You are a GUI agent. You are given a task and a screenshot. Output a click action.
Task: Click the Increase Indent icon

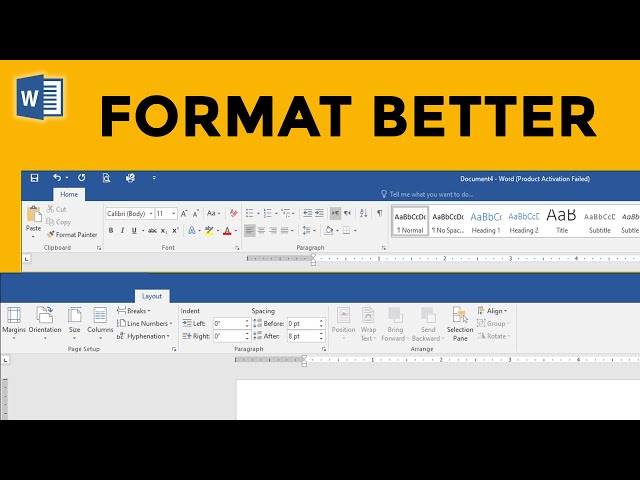tap(319, 213)
